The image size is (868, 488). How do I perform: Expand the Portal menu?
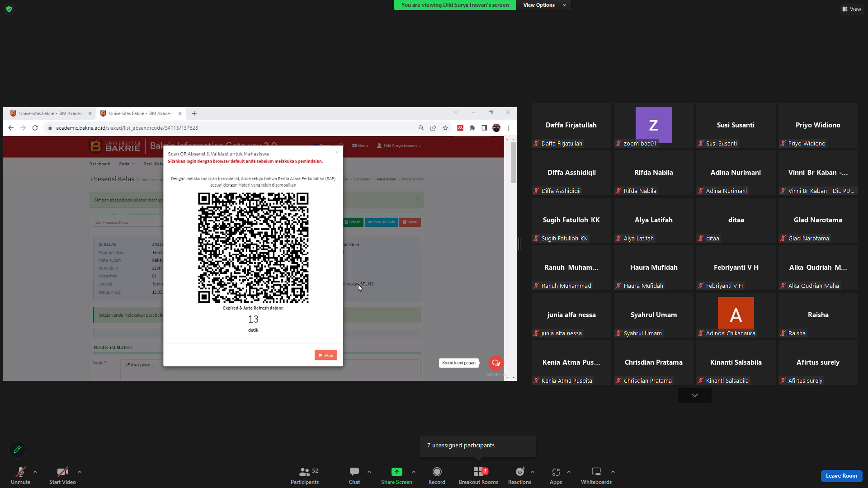click(127, 164)
